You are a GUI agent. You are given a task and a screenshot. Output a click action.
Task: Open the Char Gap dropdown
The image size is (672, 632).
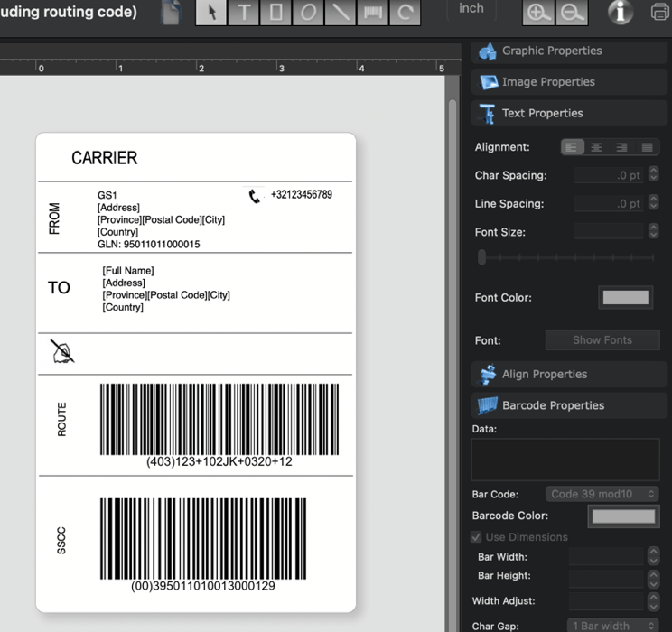pyautogui.click(x=613, y=626)
